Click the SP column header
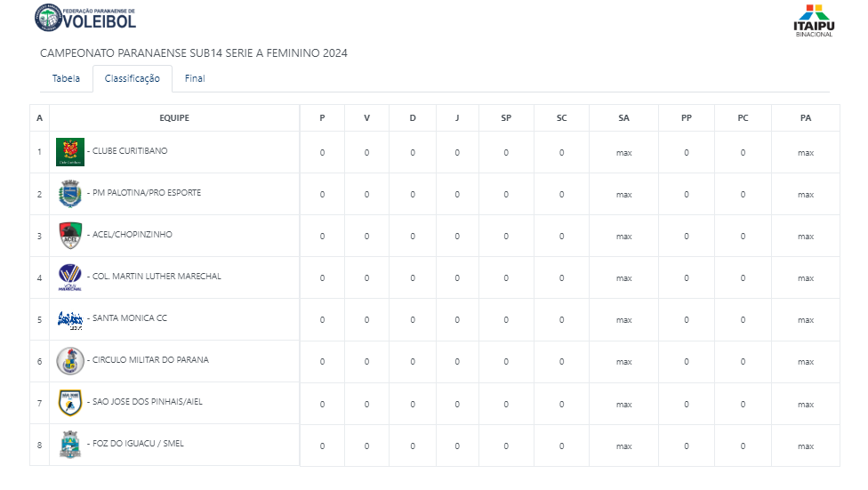Image resolution: width=868 pixels, height=490 pixels. (x=506, y=118)
